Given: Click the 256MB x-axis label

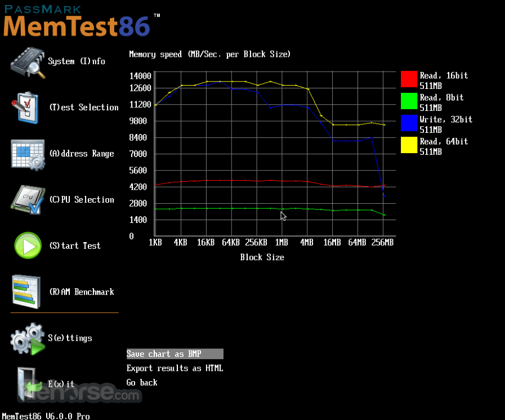Looking at the screenshot, I should click(382, 242).
